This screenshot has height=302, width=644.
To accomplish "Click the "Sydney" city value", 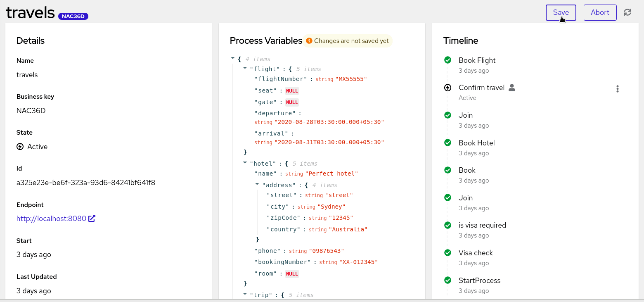I will pyautogui.click(x=331, y=207).
